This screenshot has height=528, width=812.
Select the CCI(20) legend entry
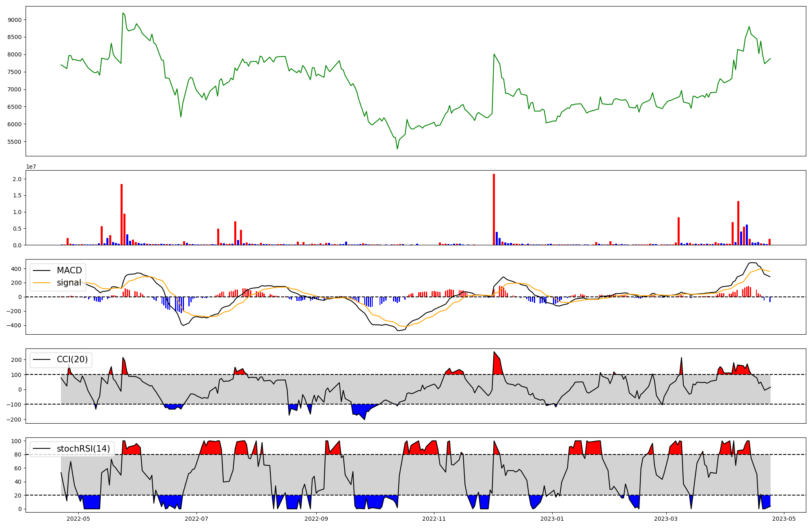tap(72, 359)
